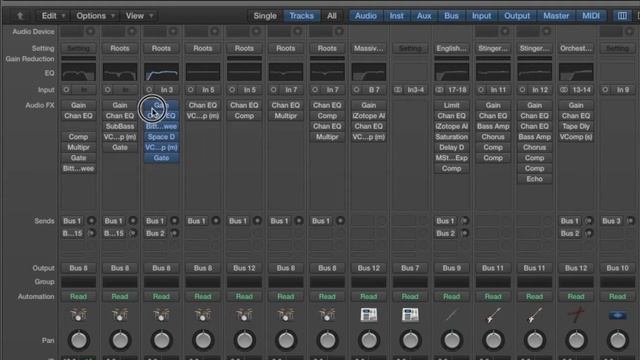640x360 pixels.
Task: Open the EQ thumbnail on the Massiv channel
Action: 369,72
